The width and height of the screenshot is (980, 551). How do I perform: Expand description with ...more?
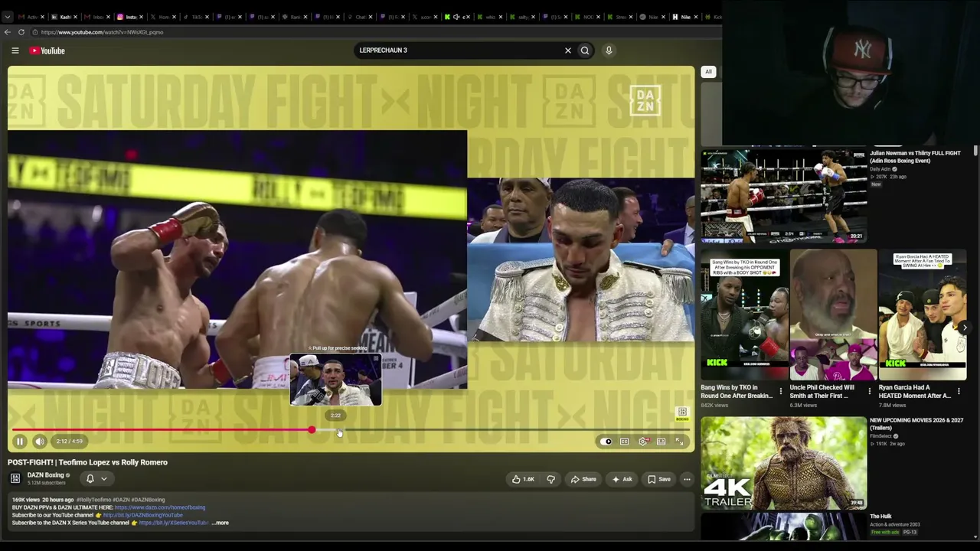(x=220, y=523)
